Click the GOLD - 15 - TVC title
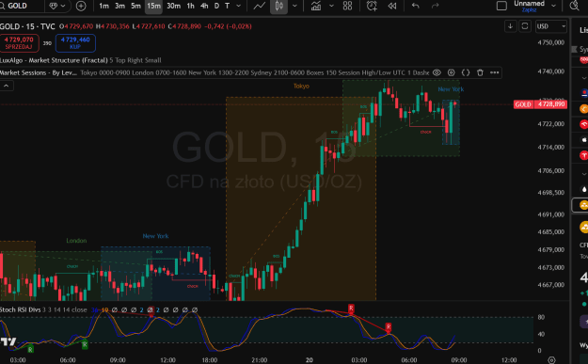 27,26
